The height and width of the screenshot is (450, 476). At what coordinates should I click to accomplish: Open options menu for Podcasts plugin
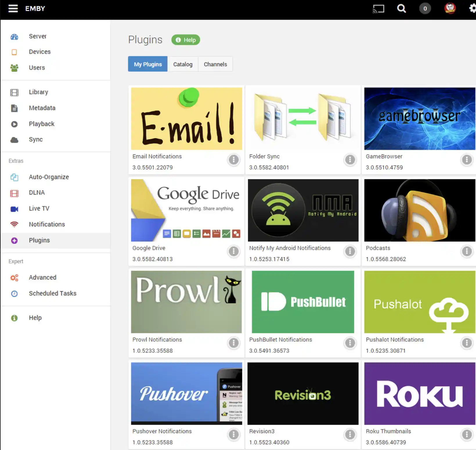467,251
